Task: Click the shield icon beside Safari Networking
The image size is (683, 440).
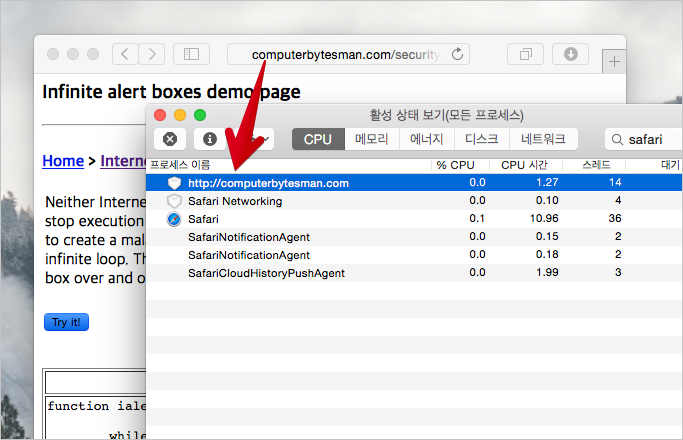Action: click(x=174, y=201)
